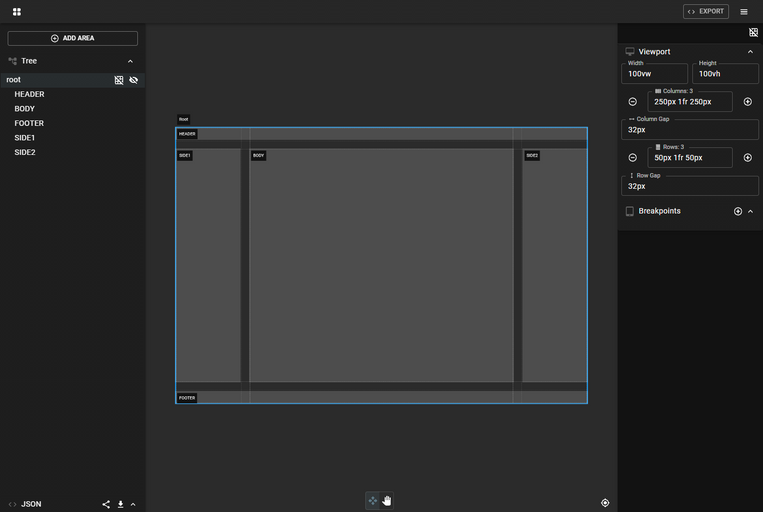Collapse the Viewport section chevron

tap(750, 52)
